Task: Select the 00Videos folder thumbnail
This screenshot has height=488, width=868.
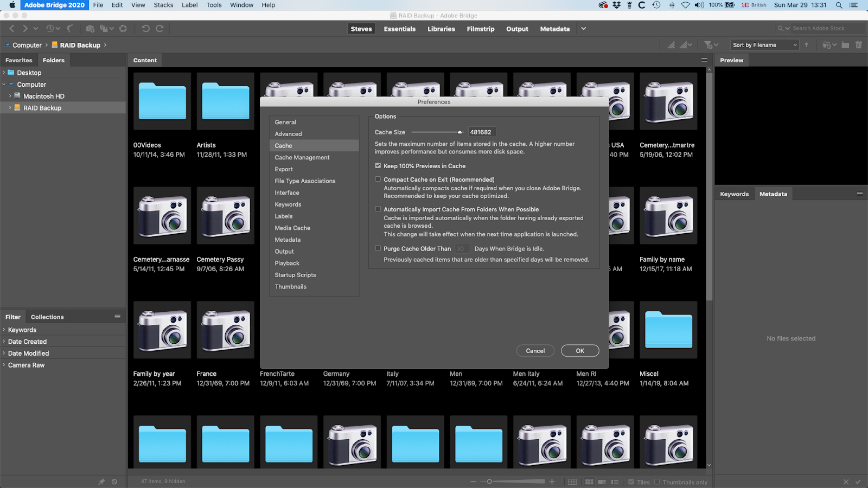Action: [x=162, y=101]
